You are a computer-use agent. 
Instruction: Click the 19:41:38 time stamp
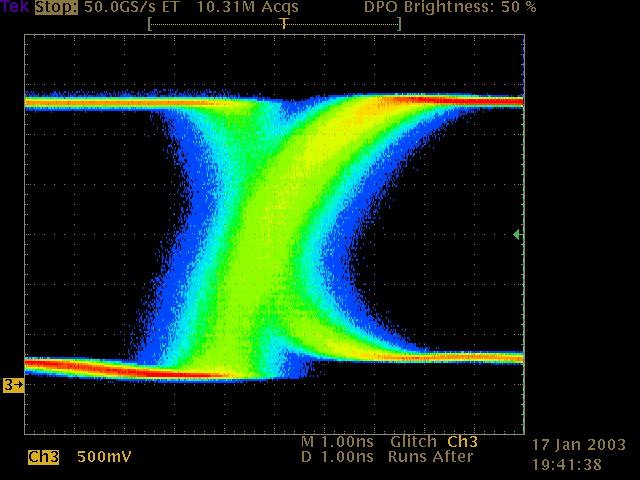[567, 464]
